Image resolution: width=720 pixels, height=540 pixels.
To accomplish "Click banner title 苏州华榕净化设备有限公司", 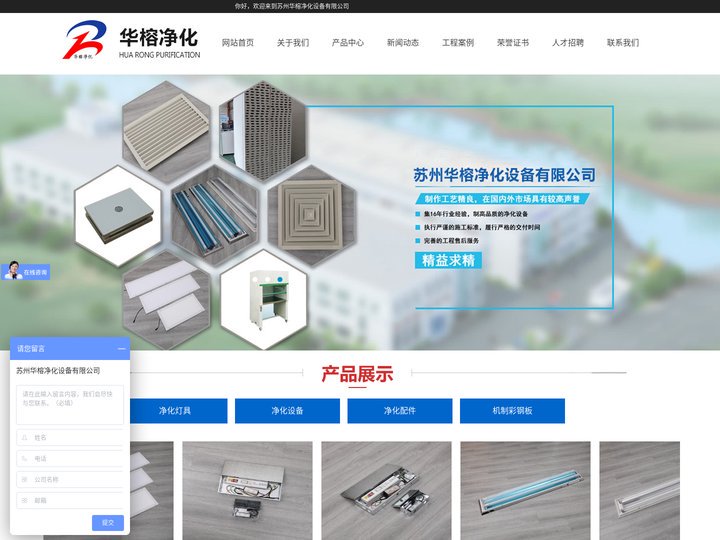I will tap(504, 175).
